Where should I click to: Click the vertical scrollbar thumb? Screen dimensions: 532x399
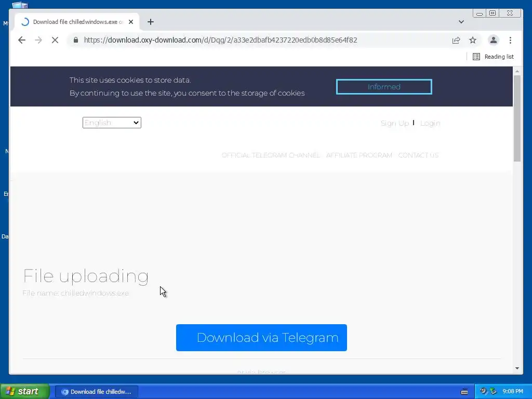[x=517, y=118]
